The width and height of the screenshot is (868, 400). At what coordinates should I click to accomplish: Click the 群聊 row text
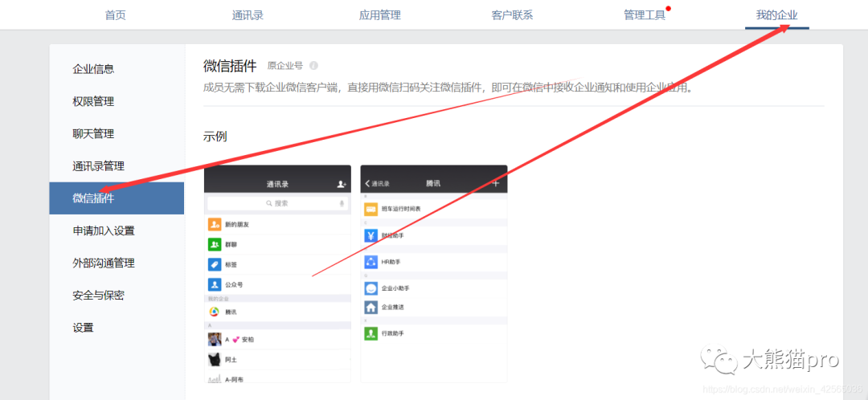(231, 244)
